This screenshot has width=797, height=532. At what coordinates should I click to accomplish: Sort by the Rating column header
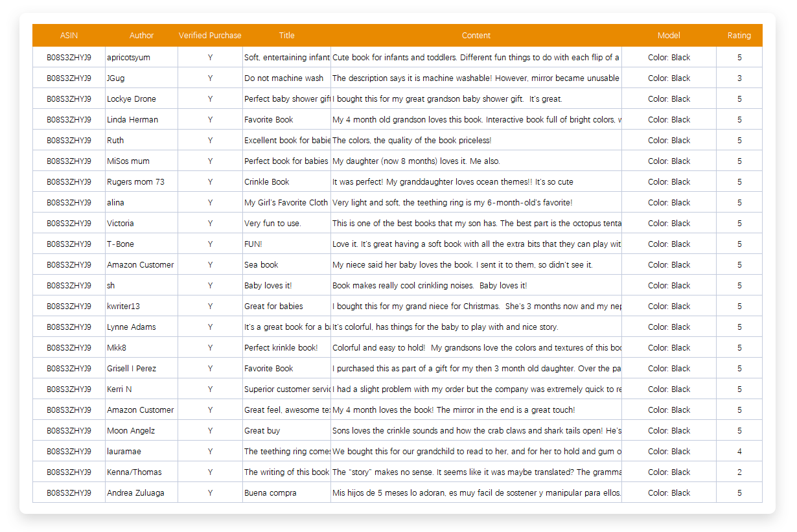click(x=739, y=36)
